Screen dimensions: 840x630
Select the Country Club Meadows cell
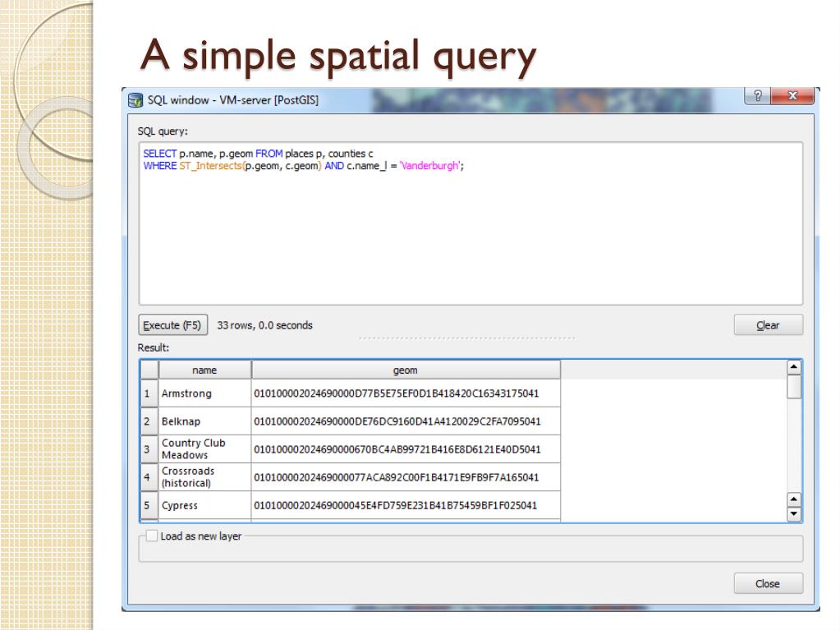coord(204,449)
